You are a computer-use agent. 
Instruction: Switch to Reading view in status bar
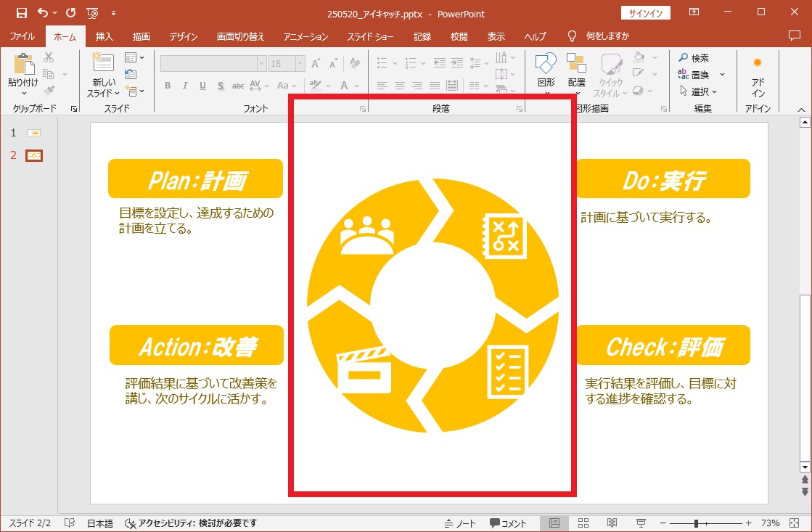[612, 523]
